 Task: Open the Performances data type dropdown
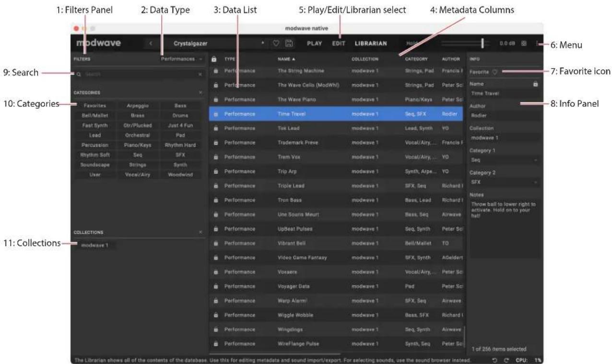[181, 59]
